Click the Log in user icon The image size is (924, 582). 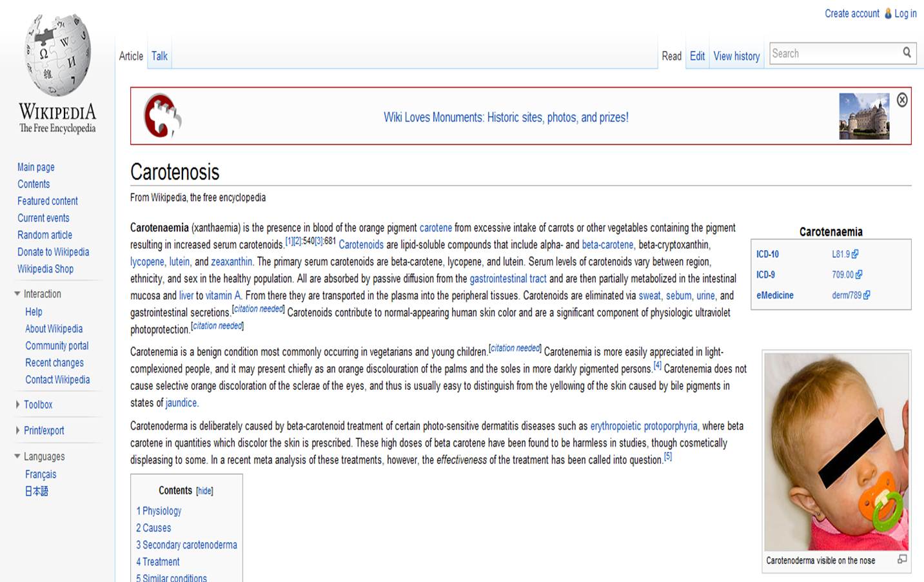(888, 14)
